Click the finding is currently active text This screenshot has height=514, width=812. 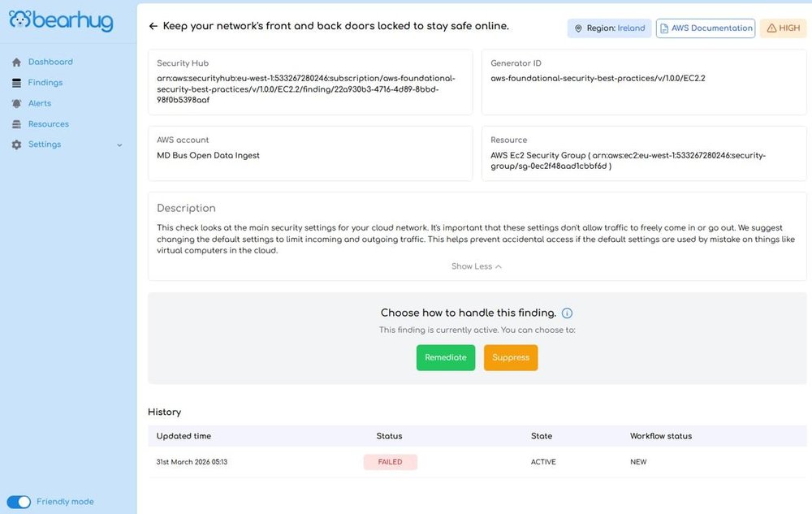point(477,330)
